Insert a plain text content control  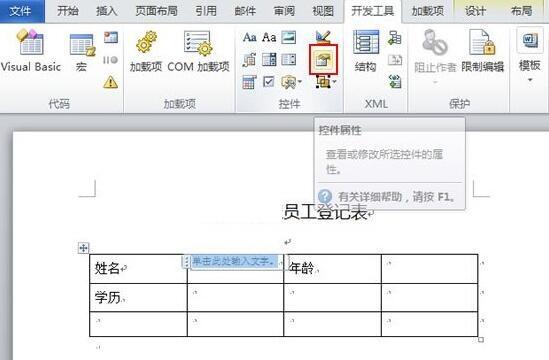tap(269, 37)
